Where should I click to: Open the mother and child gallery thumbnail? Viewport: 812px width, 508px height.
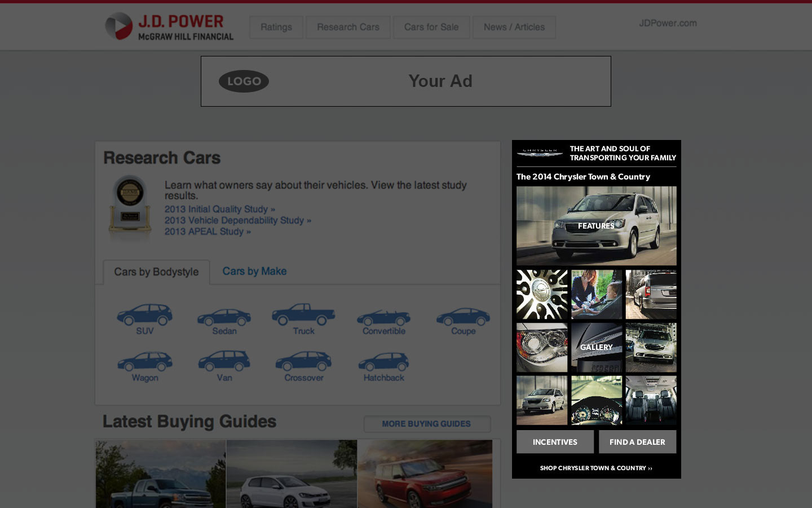(x=597, y=294)
